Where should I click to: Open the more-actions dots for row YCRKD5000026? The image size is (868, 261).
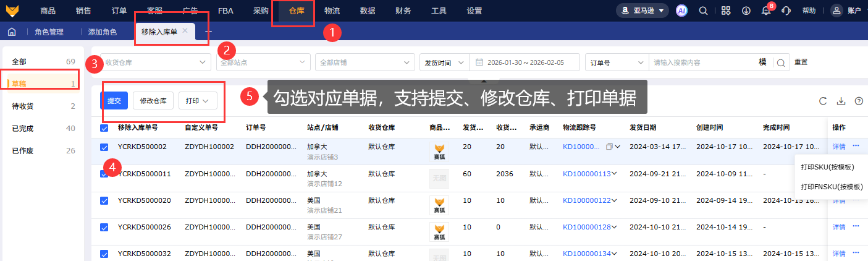[856, 227]
